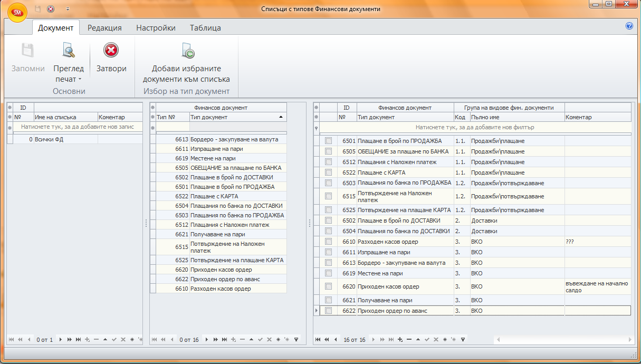641x364 pixels.
Task: Select Получаване на пари in middle list
Action: pos(222,234)
